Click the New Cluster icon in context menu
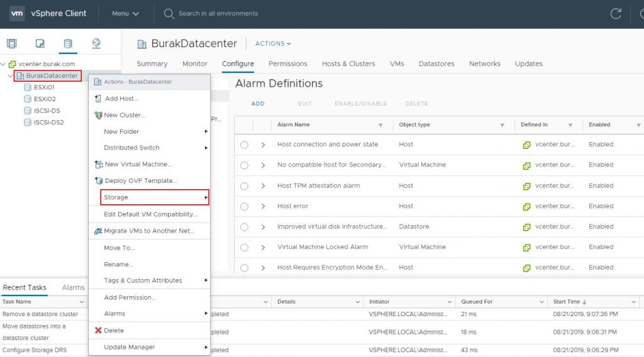The image size is (644, 357). coord(98,115)
